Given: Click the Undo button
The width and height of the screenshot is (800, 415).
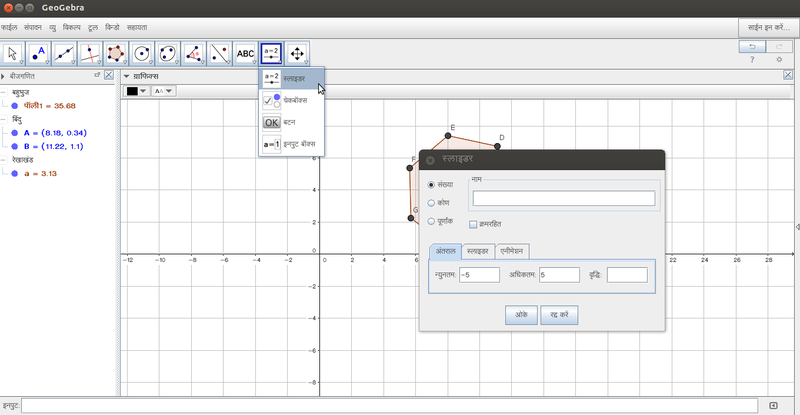Looking at the screenshot, I should 752,46.
